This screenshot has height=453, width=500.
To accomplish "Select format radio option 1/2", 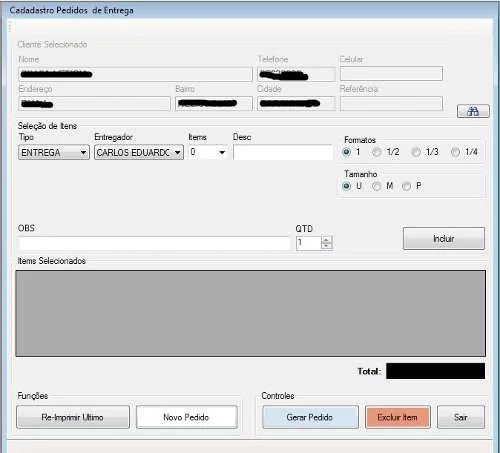I will 377,152.
